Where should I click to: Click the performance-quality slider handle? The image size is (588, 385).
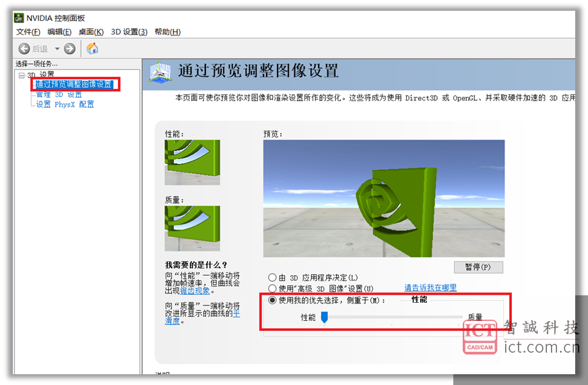pos(325,318)
